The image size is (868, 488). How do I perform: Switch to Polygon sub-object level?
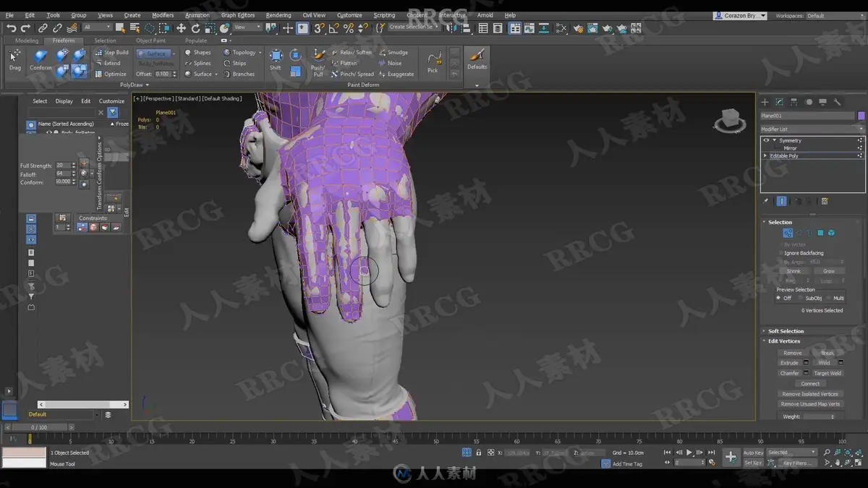[x=820, y=233]
